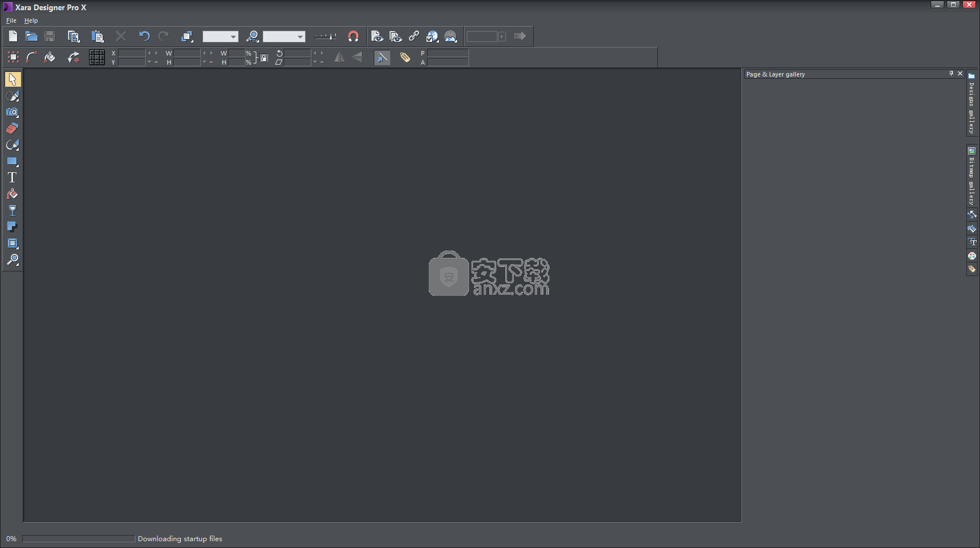
Task: Click the X position input field
Action: 132,53
